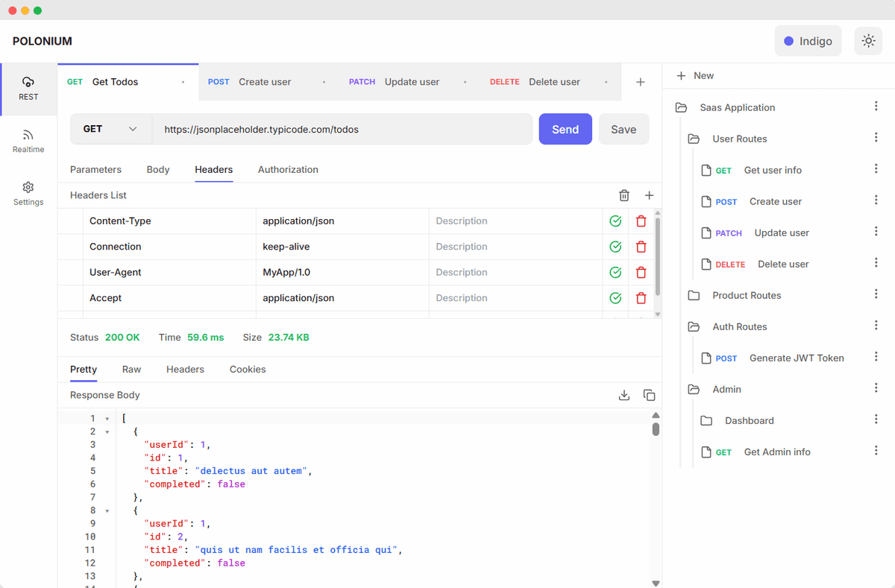Create a New collection item
Viewport: 895px width, 588px height.
click(x=695, y=76)
